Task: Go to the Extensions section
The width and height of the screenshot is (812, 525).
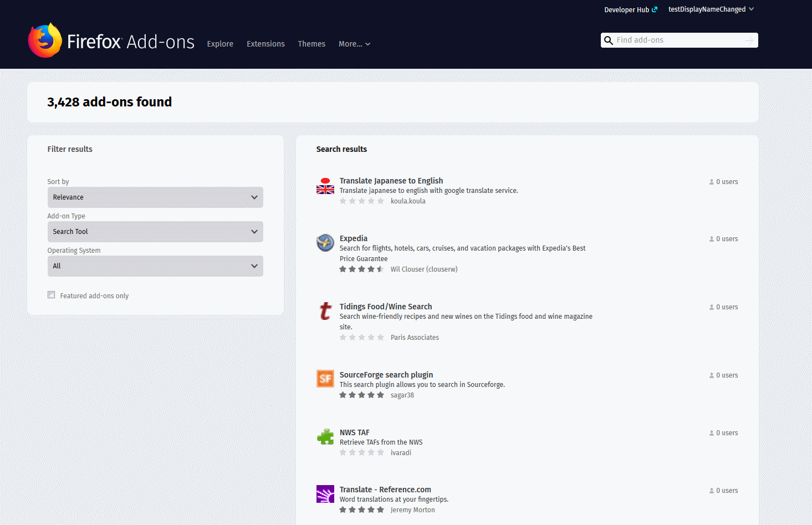Action: 265,44
